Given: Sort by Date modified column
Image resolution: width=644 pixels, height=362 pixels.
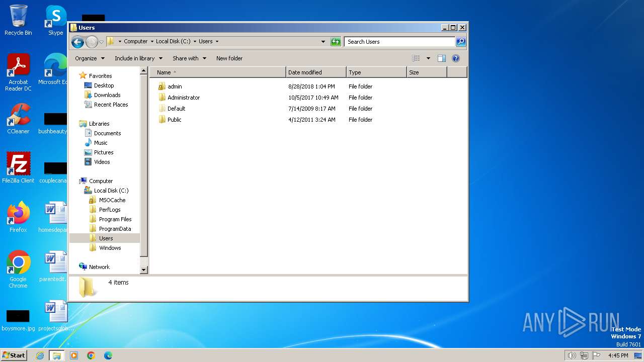Looking at the screenshot, I should pyautogui.click(x=316, y=72).
